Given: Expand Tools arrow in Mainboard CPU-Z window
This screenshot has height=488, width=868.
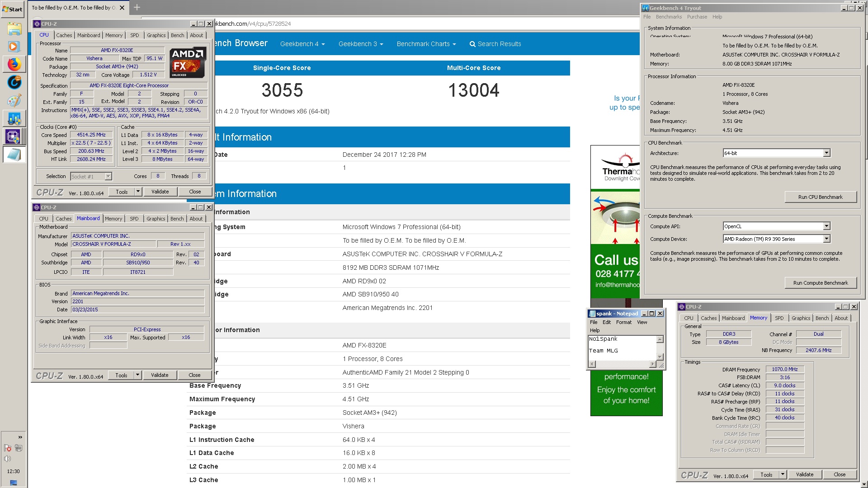Looking at the screenshot, I should click(x=137, y=375).
